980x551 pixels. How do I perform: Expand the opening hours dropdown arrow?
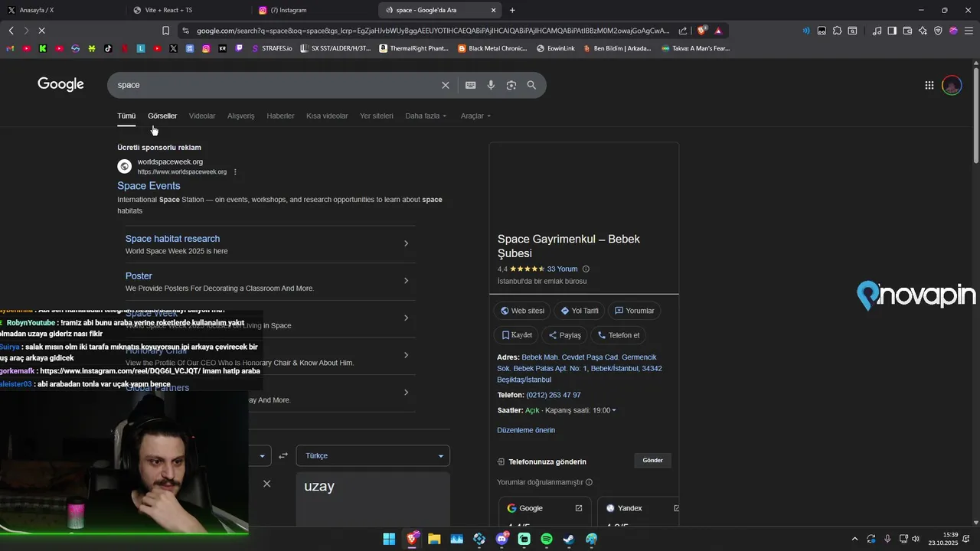pos(614,411)
